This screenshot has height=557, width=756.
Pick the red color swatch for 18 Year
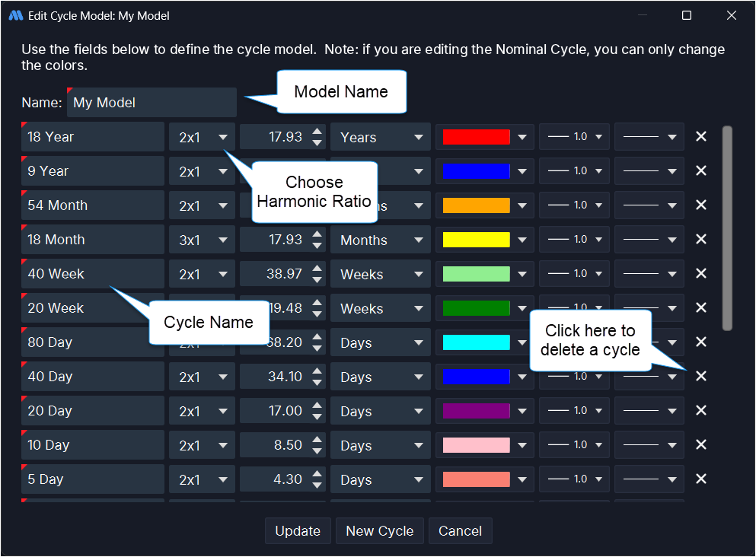tap(477, 137)
